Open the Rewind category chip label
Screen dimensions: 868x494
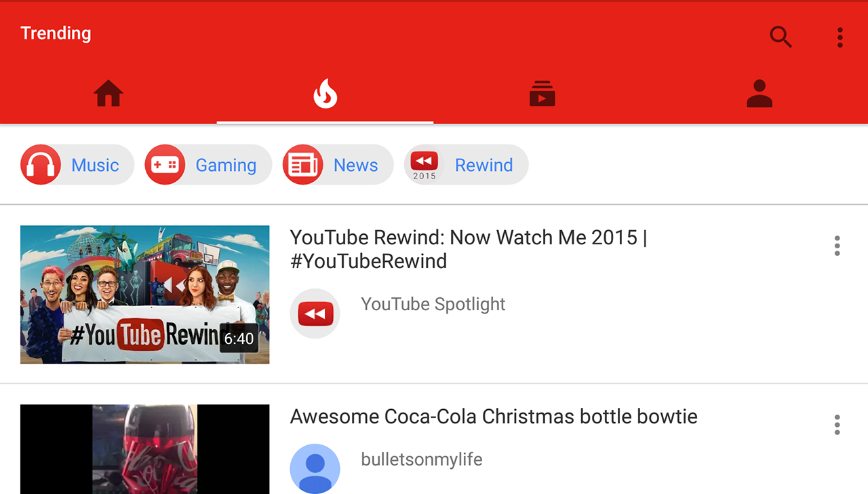click(x=484, y=165)
